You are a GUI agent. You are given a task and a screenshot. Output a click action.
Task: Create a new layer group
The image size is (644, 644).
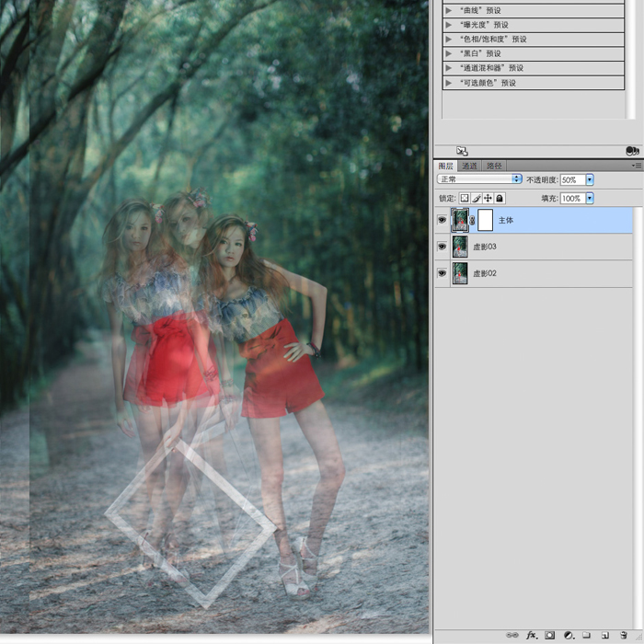coord(587,635)
